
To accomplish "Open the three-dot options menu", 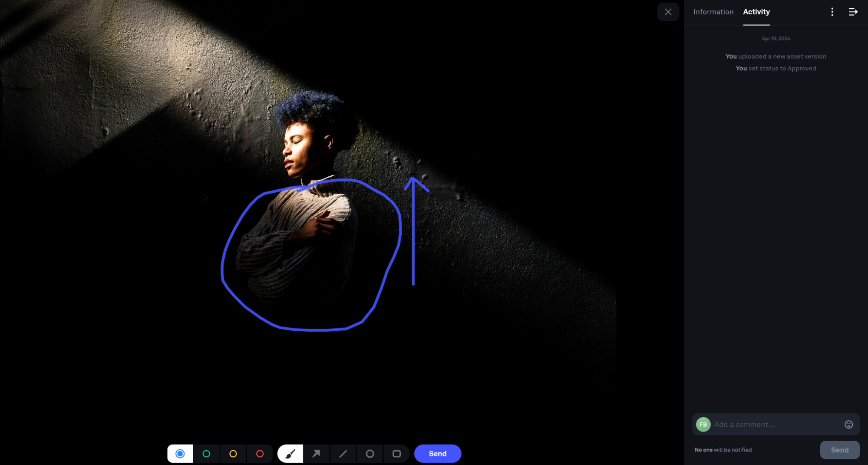I will tap(832, 12).
